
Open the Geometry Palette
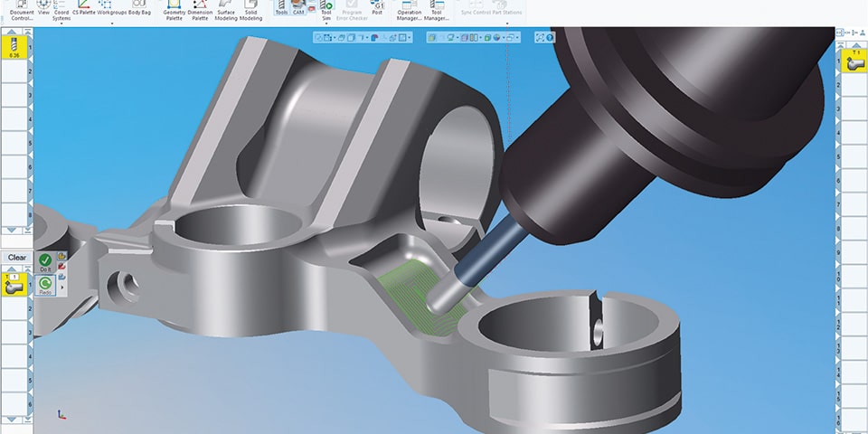click(x=174, y=10)
